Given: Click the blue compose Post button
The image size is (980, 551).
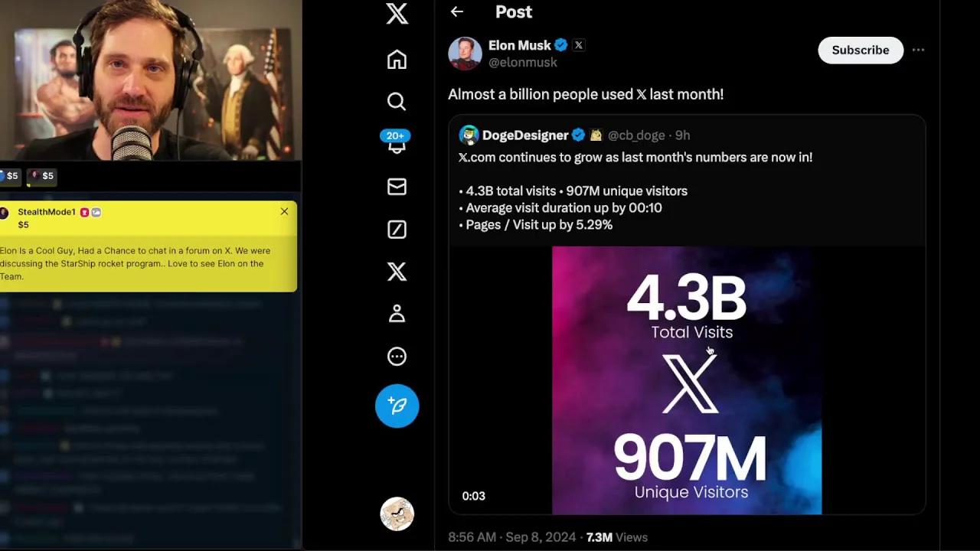Looking at the screenshot, I should [x=397, y=406].
